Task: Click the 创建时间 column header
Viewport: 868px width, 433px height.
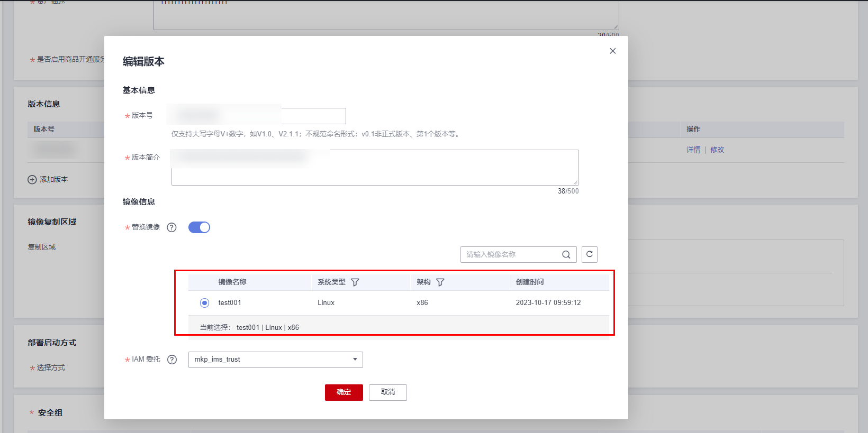Action: pyautogui.click(x=530, y=282)
